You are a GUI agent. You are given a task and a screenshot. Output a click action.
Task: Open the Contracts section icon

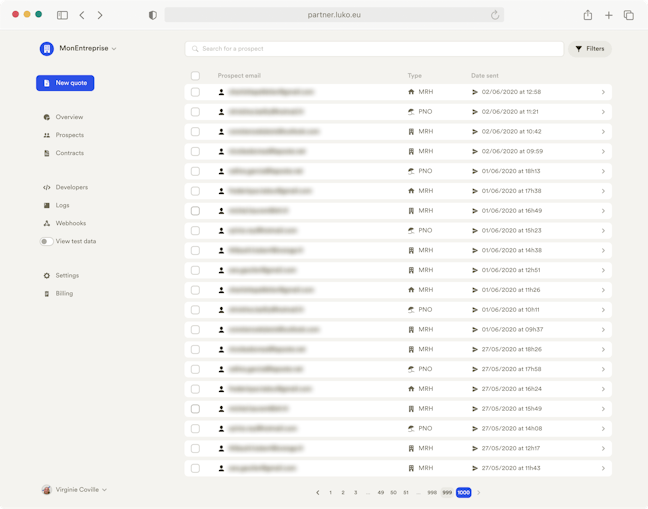point(47,153)
